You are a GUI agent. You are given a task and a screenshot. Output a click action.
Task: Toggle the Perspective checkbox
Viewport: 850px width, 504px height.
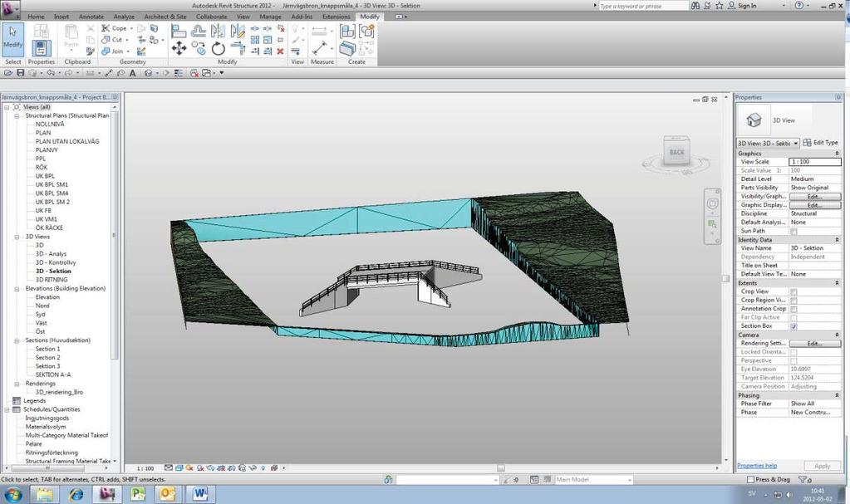click(x=793, y=361)
